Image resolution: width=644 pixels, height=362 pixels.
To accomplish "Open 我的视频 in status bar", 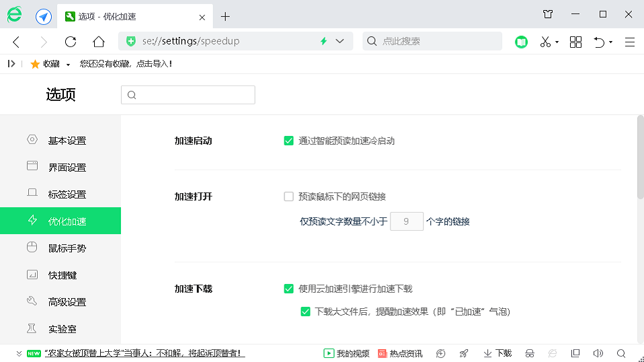I will pyautogui.click(x=346, y=353).
